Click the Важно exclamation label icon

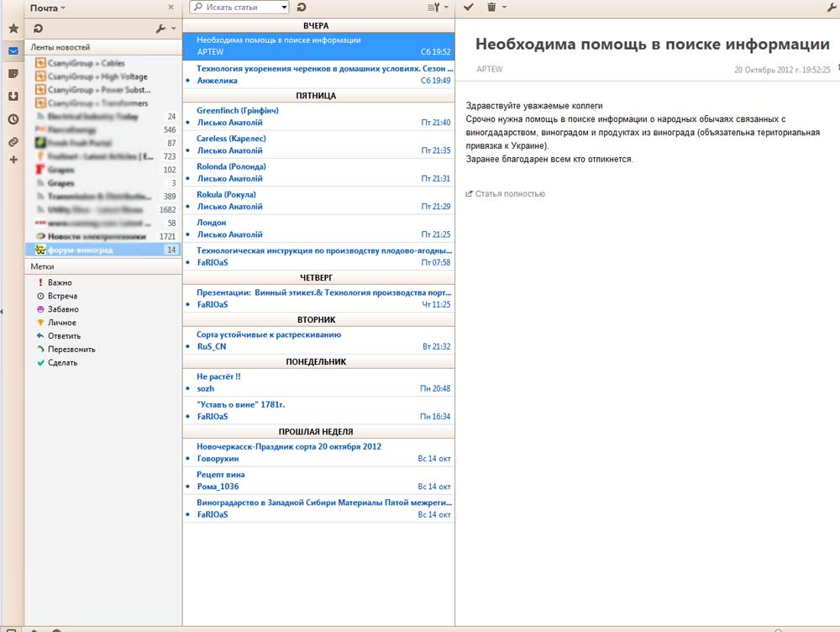click(x=40, y=282)
